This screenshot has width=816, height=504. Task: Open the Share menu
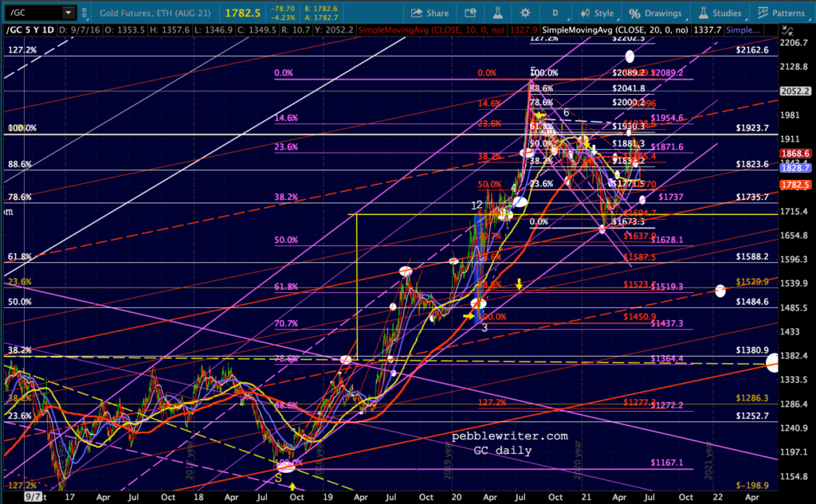click(429, 14)
